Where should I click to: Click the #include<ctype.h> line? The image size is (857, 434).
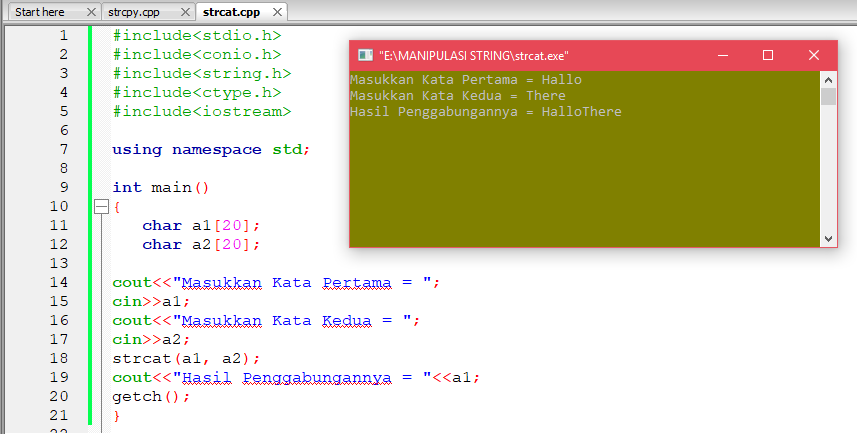[x=197, y=92]
